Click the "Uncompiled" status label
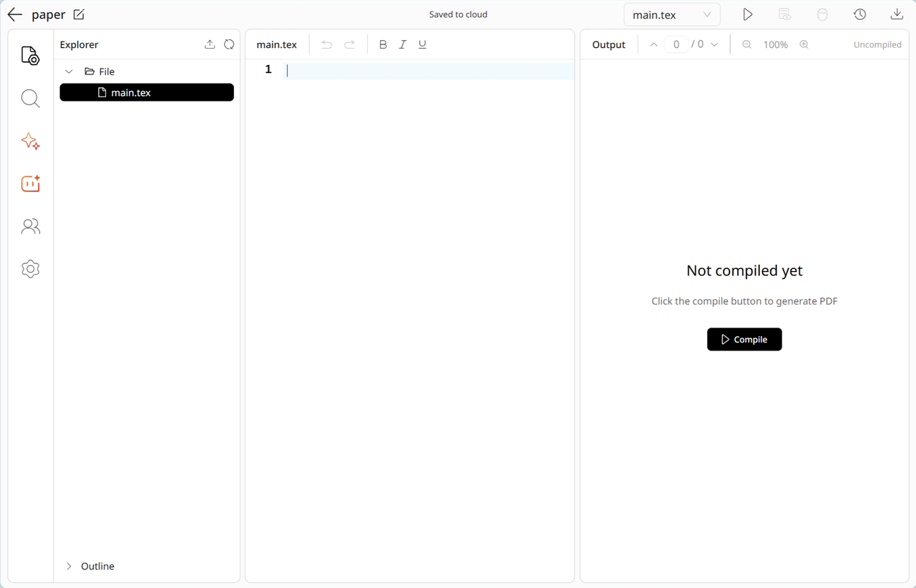916x588 pixels. click(877, 44)
